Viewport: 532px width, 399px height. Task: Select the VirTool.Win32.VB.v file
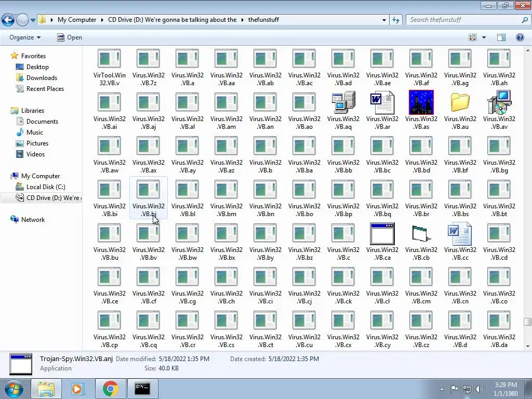(109, 68)
